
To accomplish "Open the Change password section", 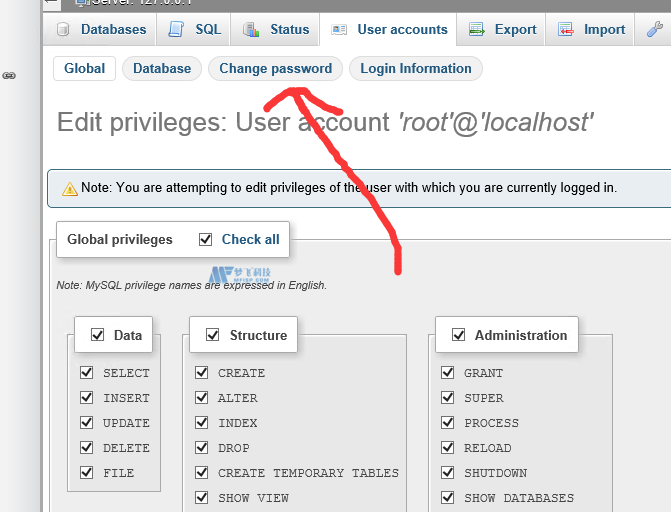I will (275, 69).
